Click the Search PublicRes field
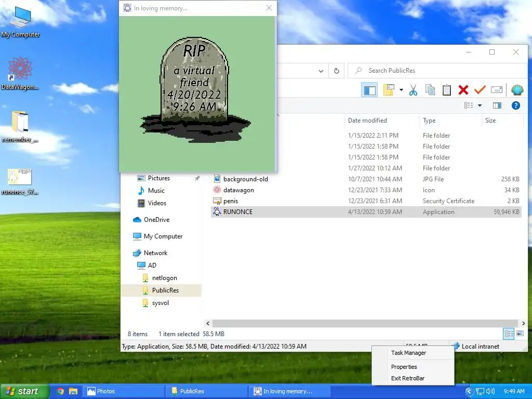This screenshot has height=399, width=532. point(437,71)
